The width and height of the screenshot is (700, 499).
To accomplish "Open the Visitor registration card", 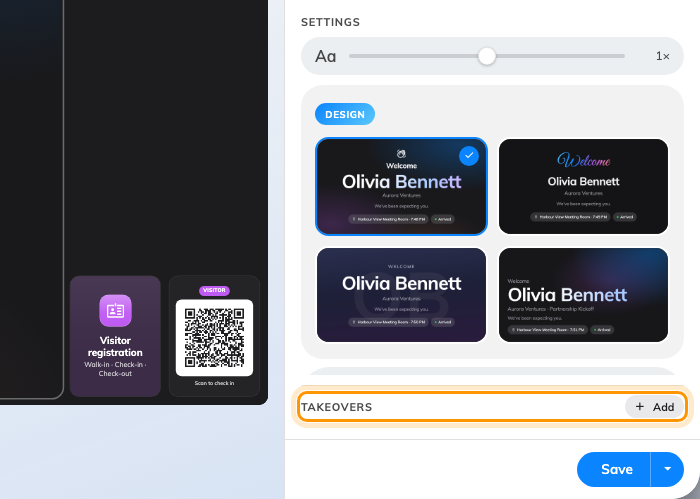I will click(115, 336).
